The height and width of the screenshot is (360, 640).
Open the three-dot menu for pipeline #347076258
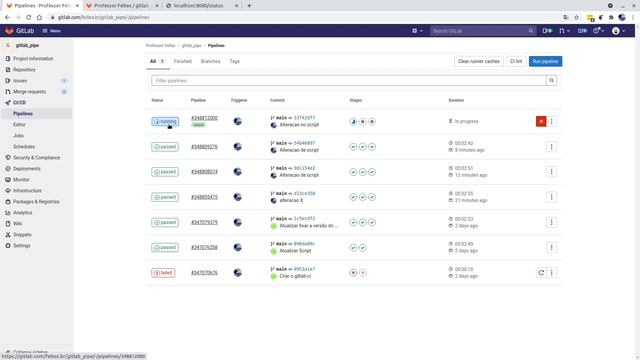(551, 247)
